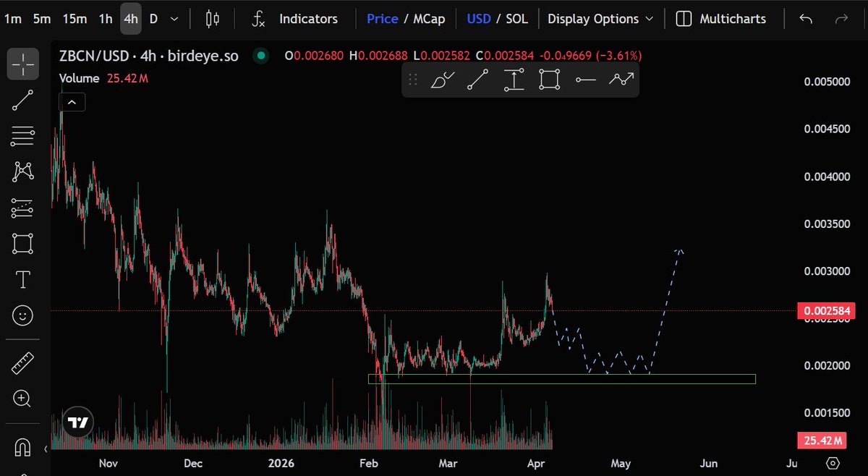The image size is (868, 476).
Task: Open the Indicators dialog
Action: click(x=309, y=19)
